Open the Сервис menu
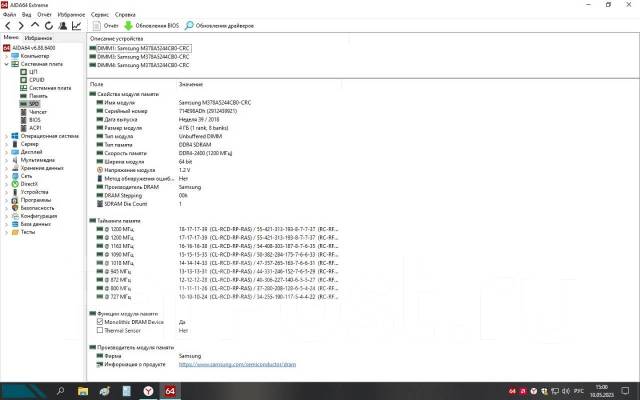This screenshot has height=400, width=640. point(101,16)
